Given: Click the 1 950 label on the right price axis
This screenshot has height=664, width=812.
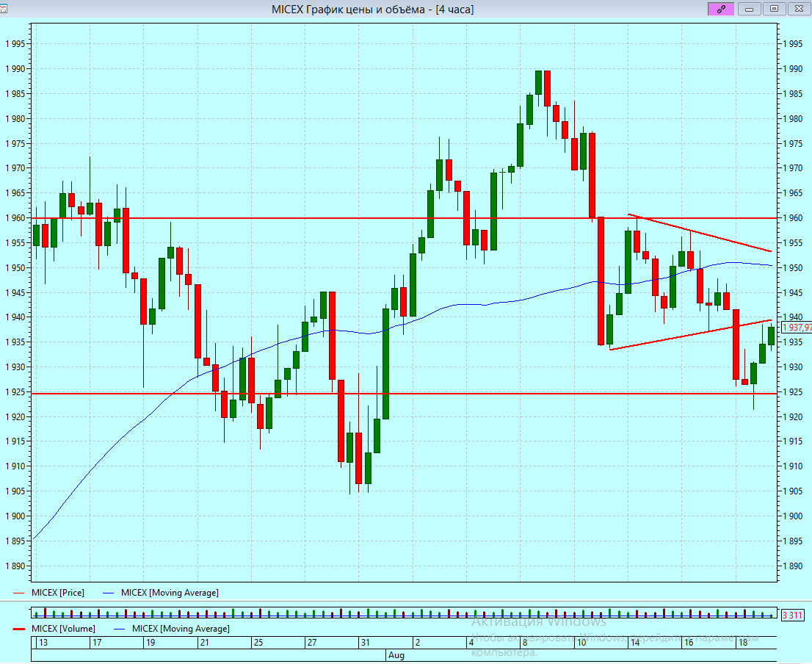Looking at the screenshot, I should tap(793, 268).
